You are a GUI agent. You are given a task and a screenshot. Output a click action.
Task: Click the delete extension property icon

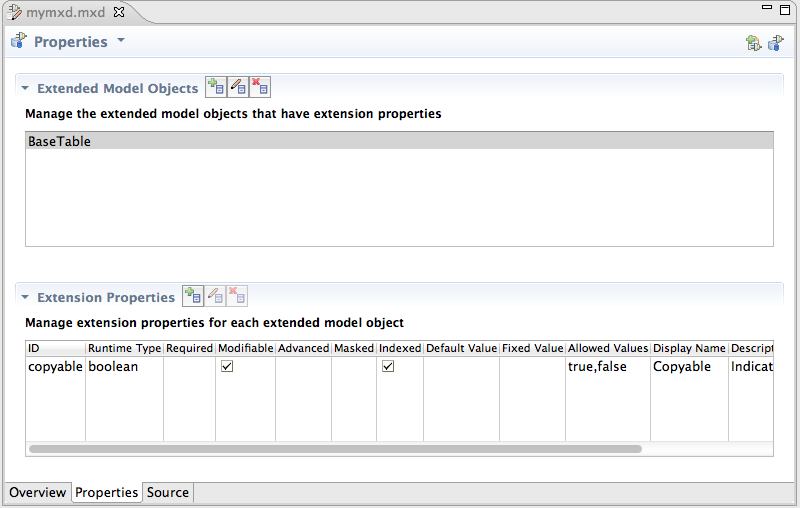click(237, 296)
